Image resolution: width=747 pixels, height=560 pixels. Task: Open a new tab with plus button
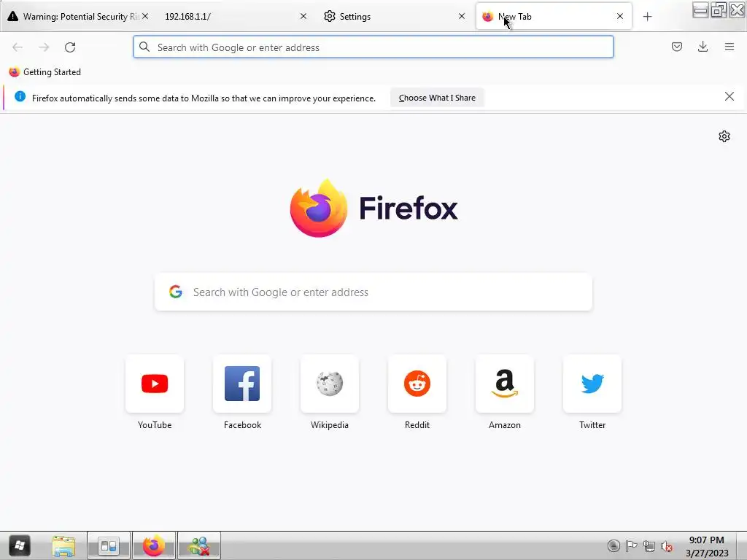click(x=647, y=17)
